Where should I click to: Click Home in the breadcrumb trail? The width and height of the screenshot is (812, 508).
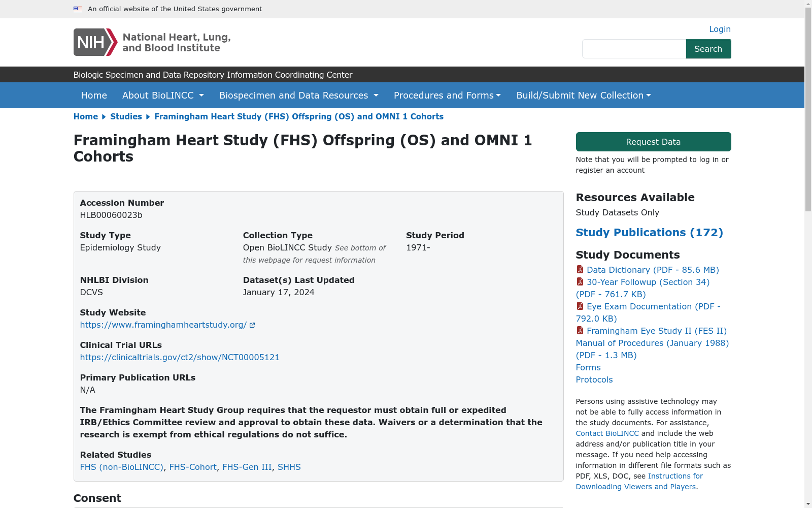pyautogui.click(x=86, y=117)
